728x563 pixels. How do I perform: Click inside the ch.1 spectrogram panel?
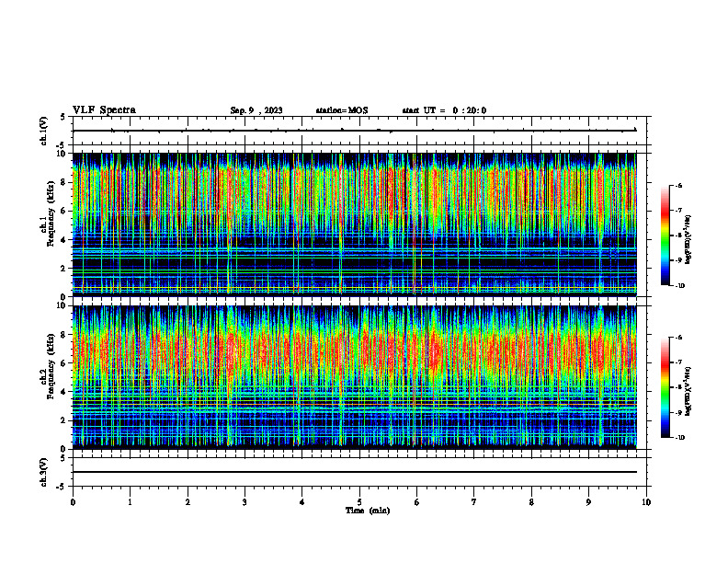355,224
